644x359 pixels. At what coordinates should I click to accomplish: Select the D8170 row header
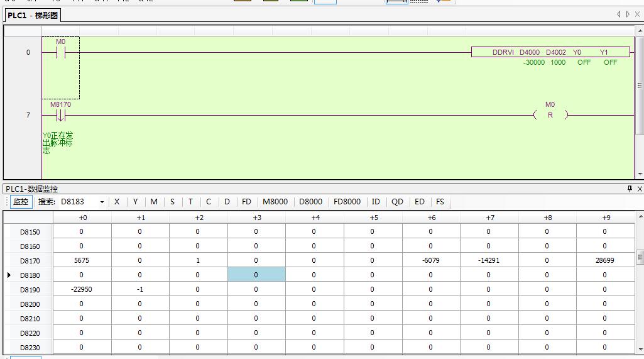(30, 260)
